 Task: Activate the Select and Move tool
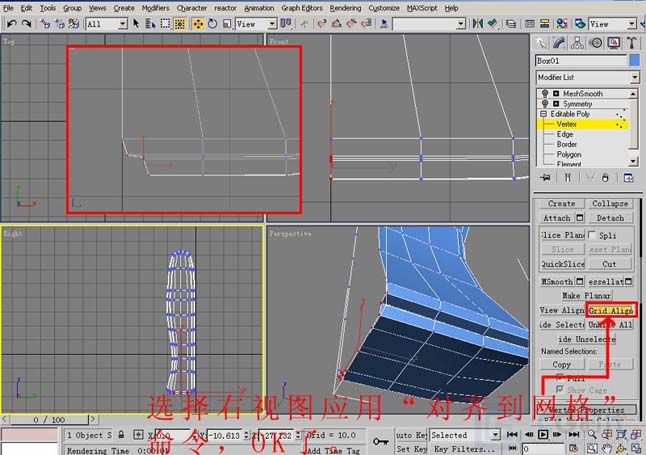tap(198, 24)
